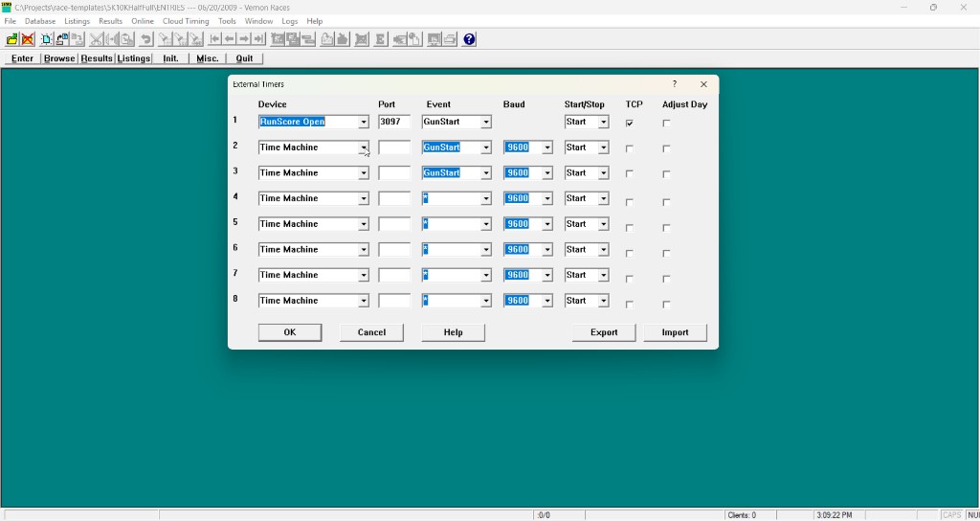Click the Export button
This screenshot has height=521, width=980.
click(604, 332)
